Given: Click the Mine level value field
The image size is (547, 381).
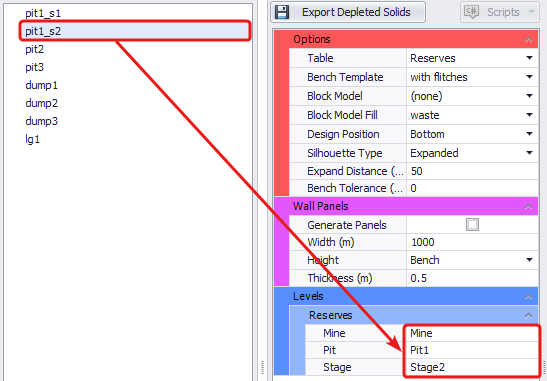Looking at the screenshot, I should 471,333.
